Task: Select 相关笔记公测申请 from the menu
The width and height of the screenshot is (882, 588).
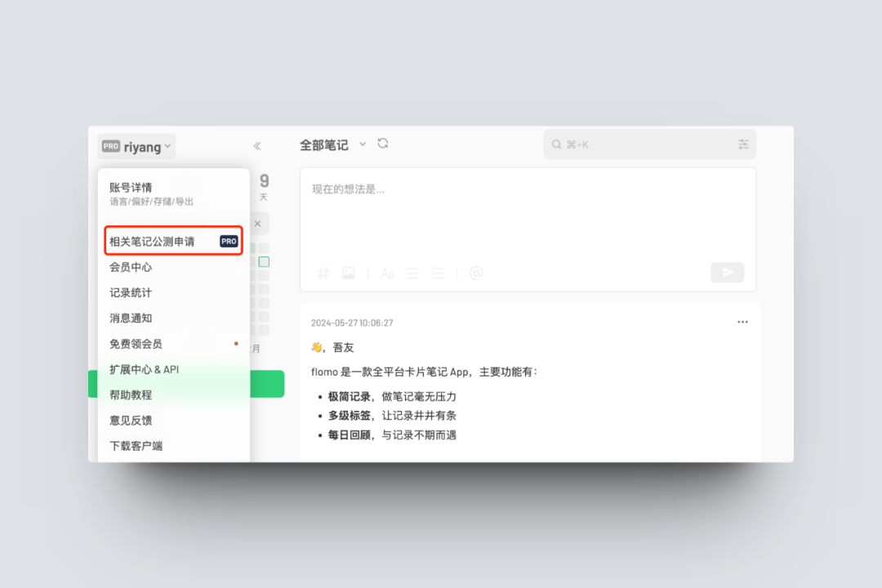Action: point(173,241)
